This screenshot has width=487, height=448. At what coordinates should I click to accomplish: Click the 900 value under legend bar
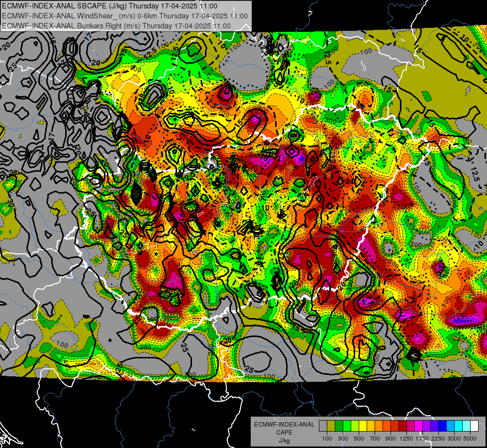[x=390, y=439]
